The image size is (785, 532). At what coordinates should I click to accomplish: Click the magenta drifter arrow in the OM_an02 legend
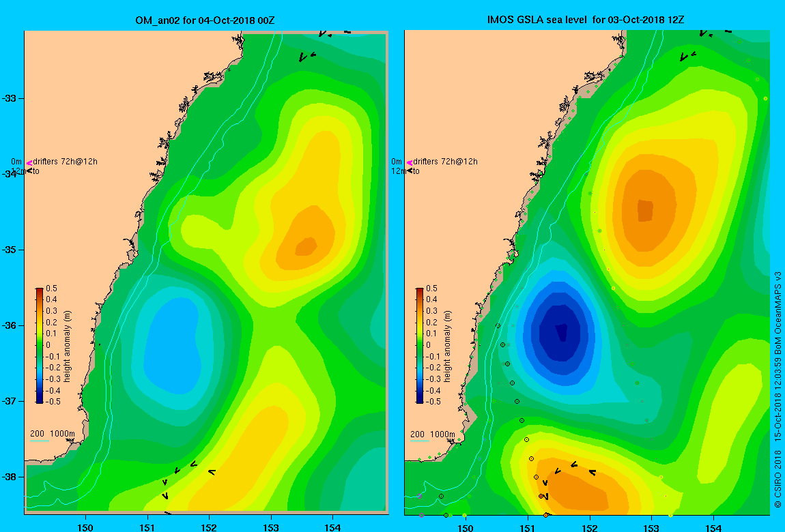point(29,162)
